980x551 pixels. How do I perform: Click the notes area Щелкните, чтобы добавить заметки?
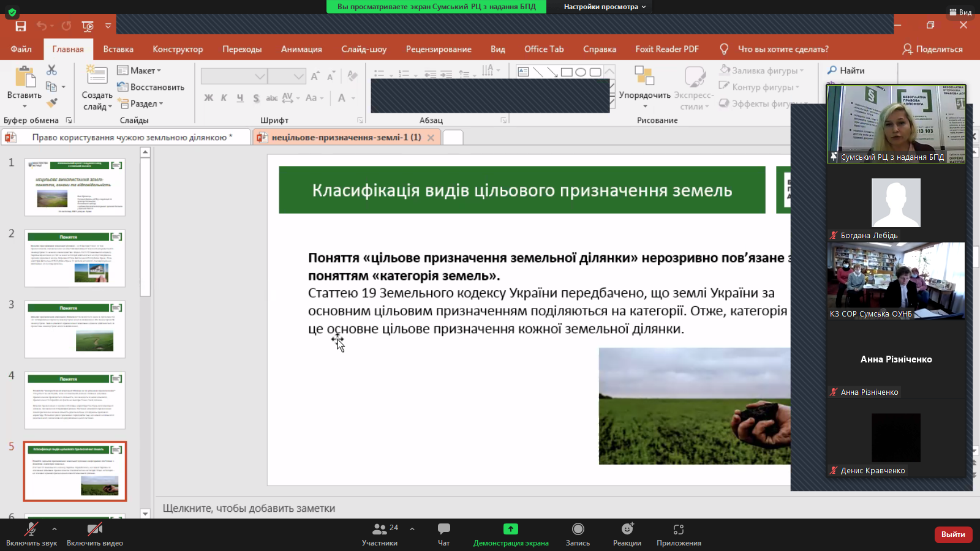249,508
